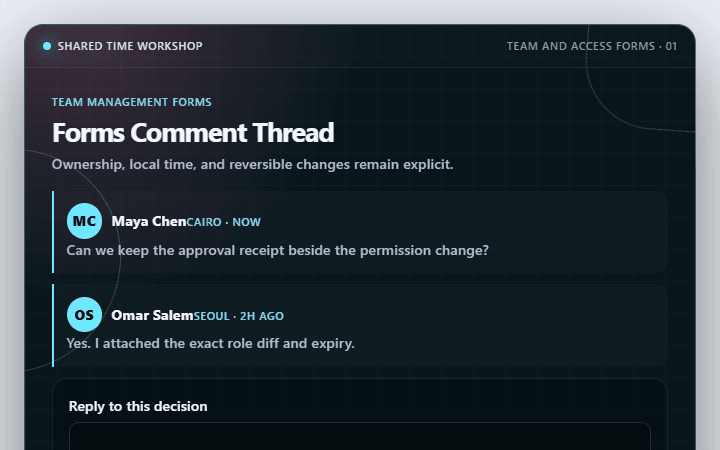Click the 'Reply to this decision' label

coord(138,406)
